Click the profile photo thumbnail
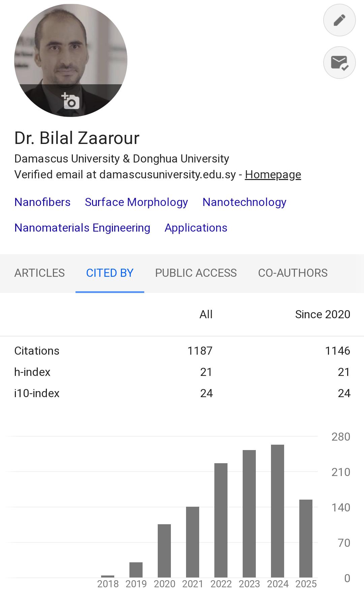The image size is (364, 593). pos(70,51)
